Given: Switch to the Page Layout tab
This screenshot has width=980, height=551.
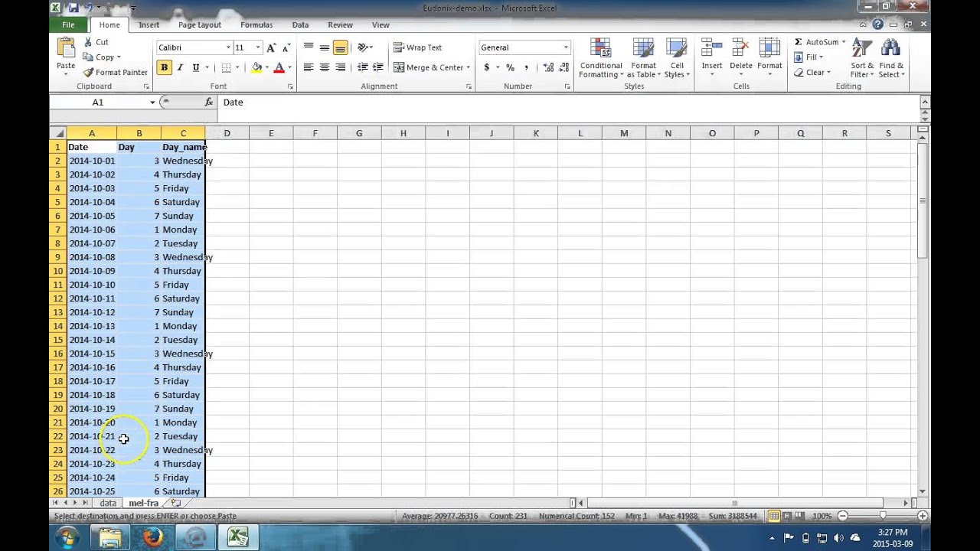Looking at the screenshot, I should point(199,24).
